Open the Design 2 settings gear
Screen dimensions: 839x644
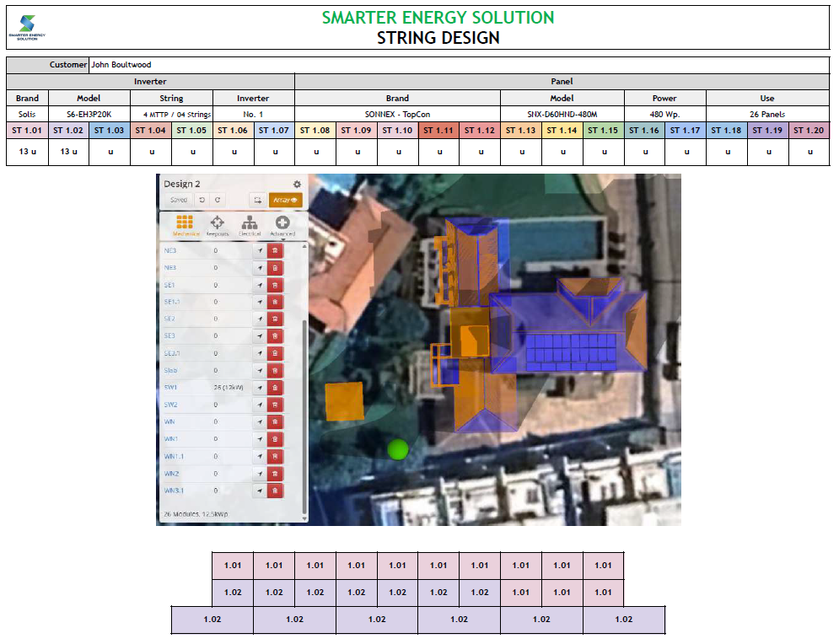pos(297,184)
